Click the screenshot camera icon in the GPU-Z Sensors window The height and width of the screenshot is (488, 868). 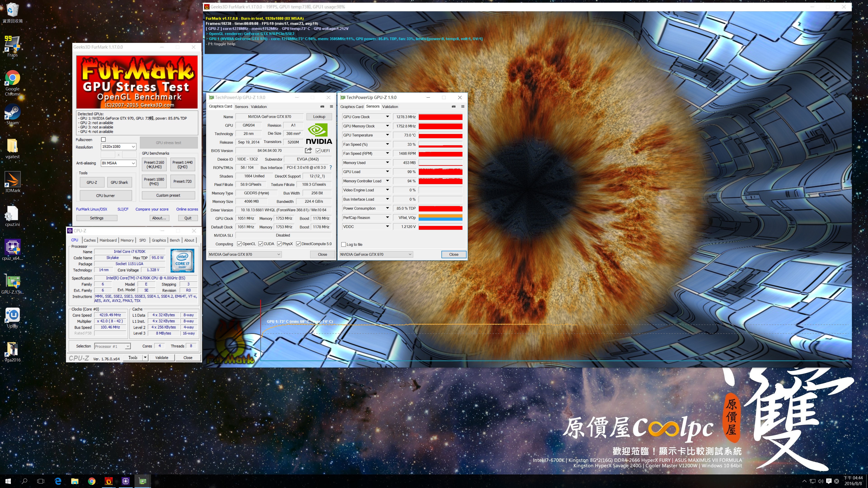pyautogui.click(x=453, y=106)
